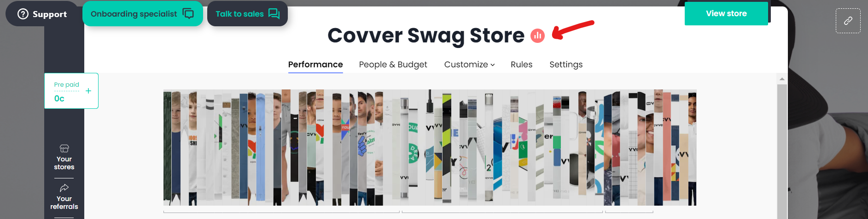This screenshot has width=868, height=219.
Task: Go to the Rules tab
Action: [x=521, y=65]
